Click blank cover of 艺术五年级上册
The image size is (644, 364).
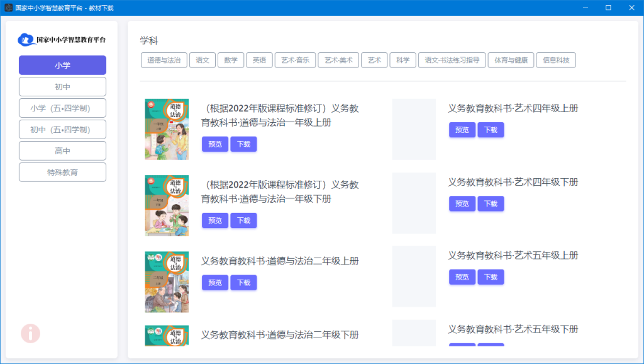point(414,276)
